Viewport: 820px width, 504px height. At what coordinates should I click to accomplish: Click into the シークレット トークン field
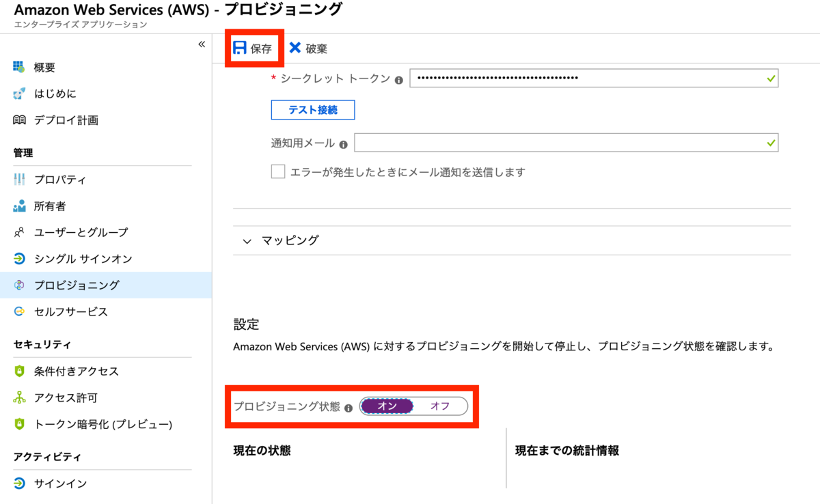pyautogui.click(x=594, y=78)
